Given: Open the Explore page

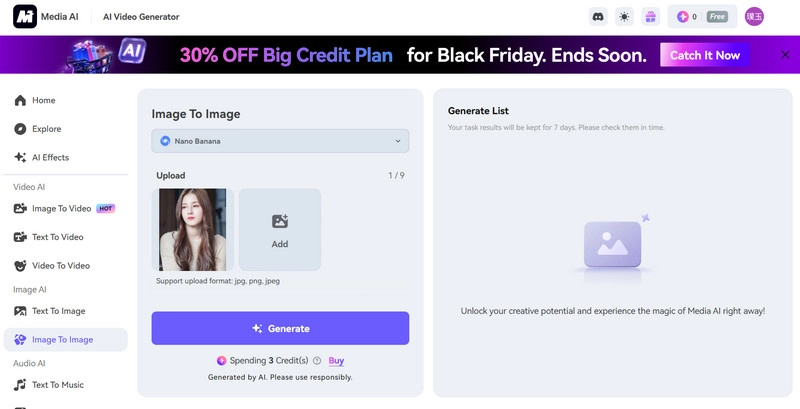Looking at the screenshot, I should [46, 129].
